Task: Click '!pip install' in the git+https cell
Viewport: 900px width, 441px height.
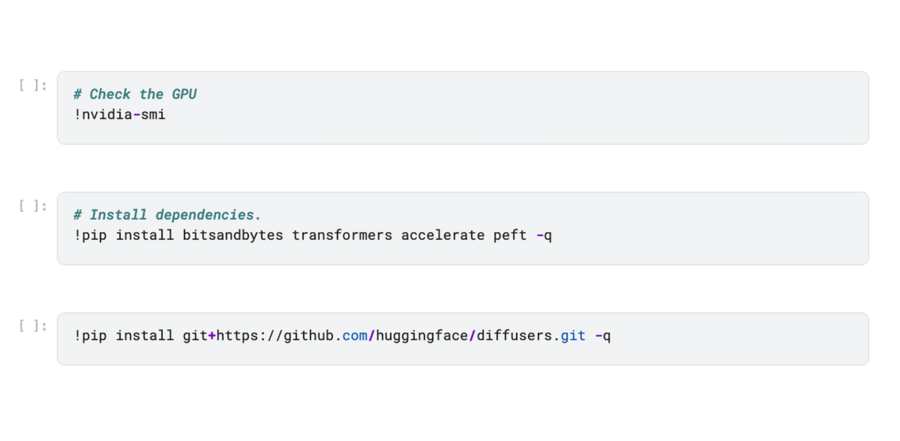Action: pyautogui.click(x=111, y=335)
